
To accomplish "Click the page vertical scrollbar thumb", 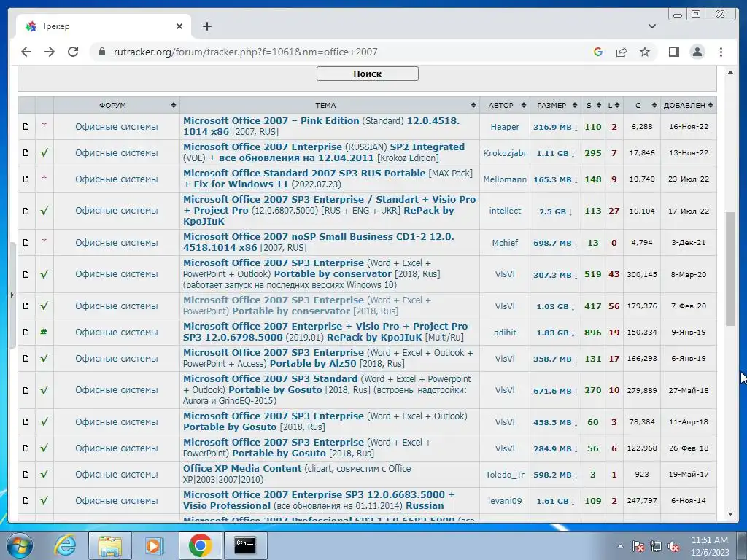I will pyautogui.click(x=730, y=269).
